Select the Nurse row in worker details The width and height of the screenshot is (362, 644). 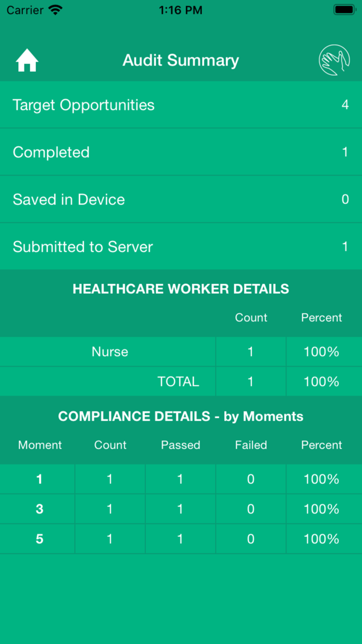point(110,352)
